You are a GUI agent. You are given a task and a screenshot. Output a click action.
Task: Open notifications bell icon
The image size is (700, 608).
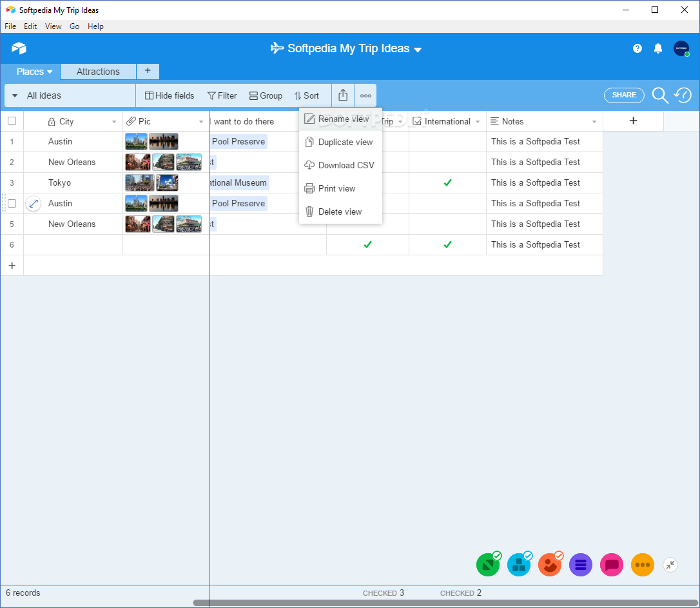tap(657, 48)
